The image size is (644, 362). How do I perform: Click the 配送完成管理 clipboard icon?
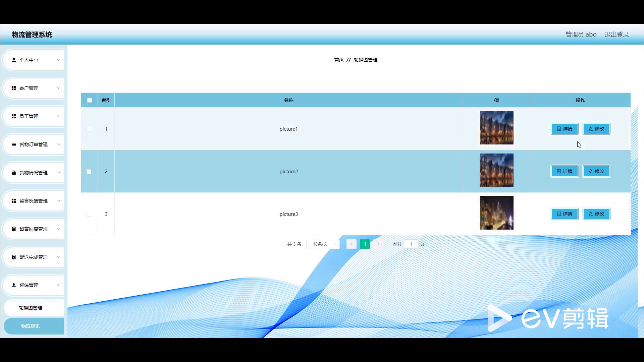coord(14,257)
